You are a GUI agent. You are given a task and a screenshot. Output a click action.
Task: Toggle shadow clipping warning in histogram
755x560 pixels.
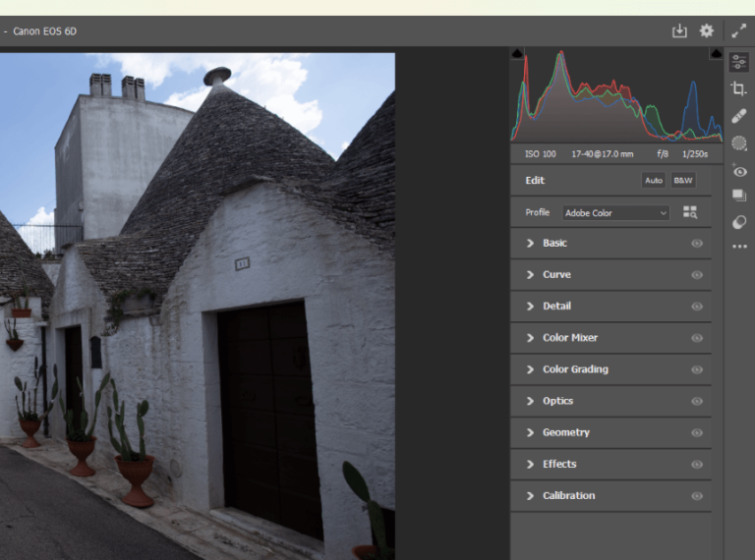[x=517, y=53]
